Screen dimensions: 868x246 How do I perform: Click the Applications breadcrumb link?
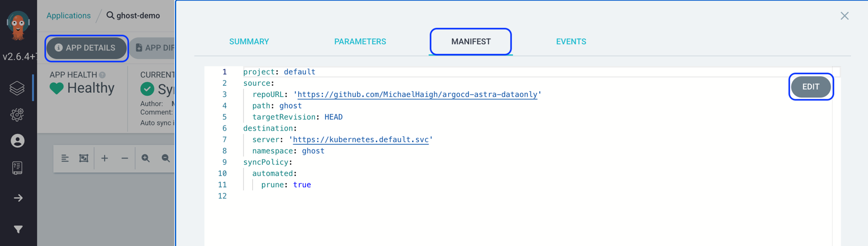[x=68, y=15]
